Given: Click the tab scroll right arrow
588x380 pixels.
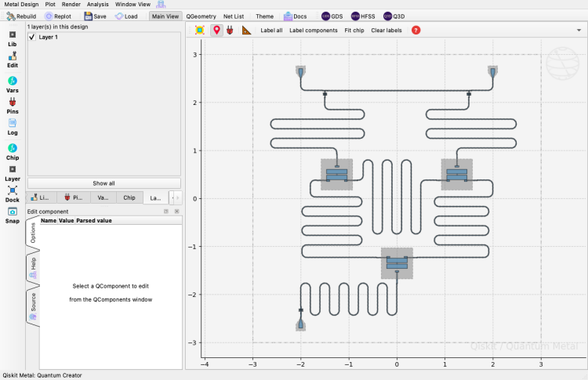Looking at the screenshot, I should (178, 197).
